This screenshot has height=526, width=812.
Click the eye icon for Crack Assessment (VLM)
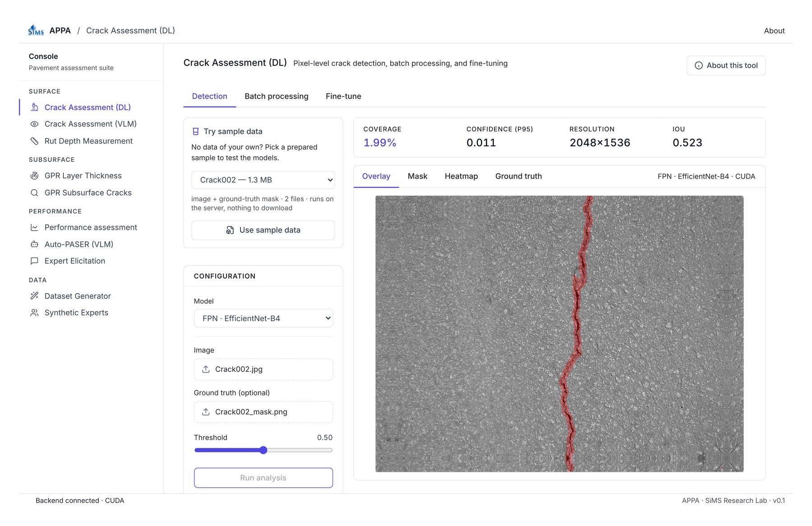pyautogui.click(x=34, y=124)
